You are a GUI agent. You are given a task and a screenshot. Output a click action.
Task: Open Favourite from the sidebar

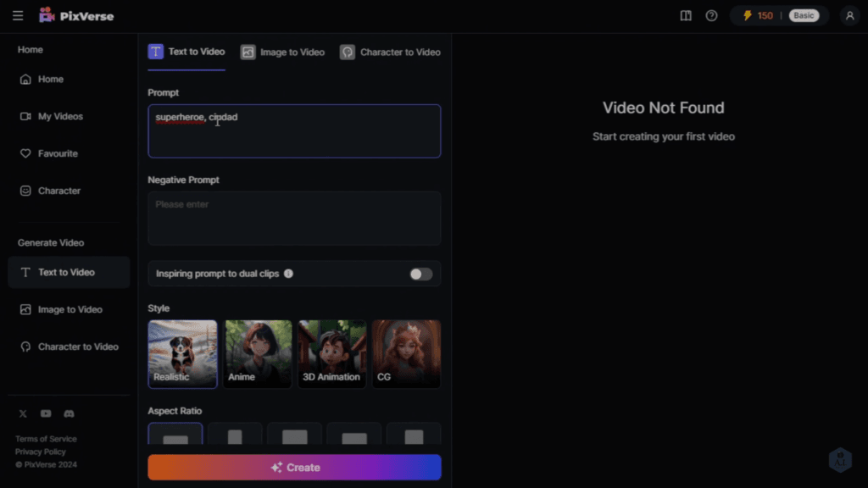point(49,153)
